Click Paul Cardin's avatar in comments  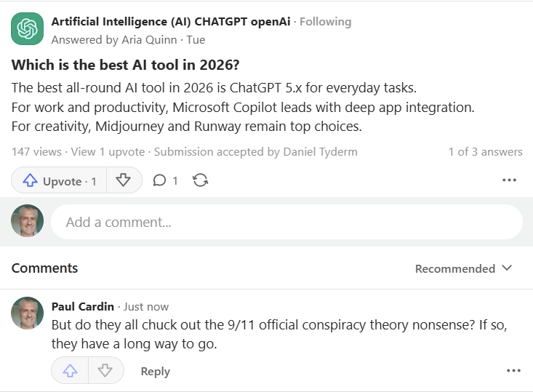(x=27, y=313)
